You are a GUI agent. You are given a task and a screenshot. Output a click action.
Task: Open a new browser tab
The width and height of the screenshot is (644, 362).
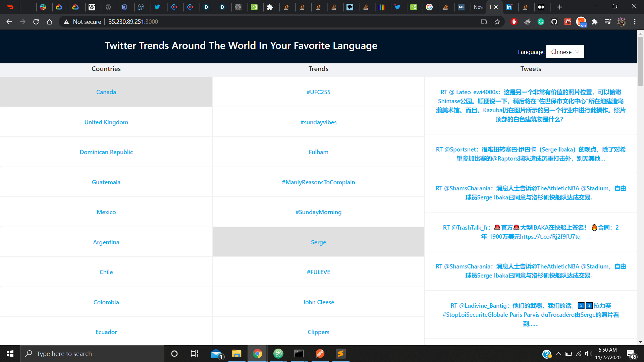pos(559,7)
